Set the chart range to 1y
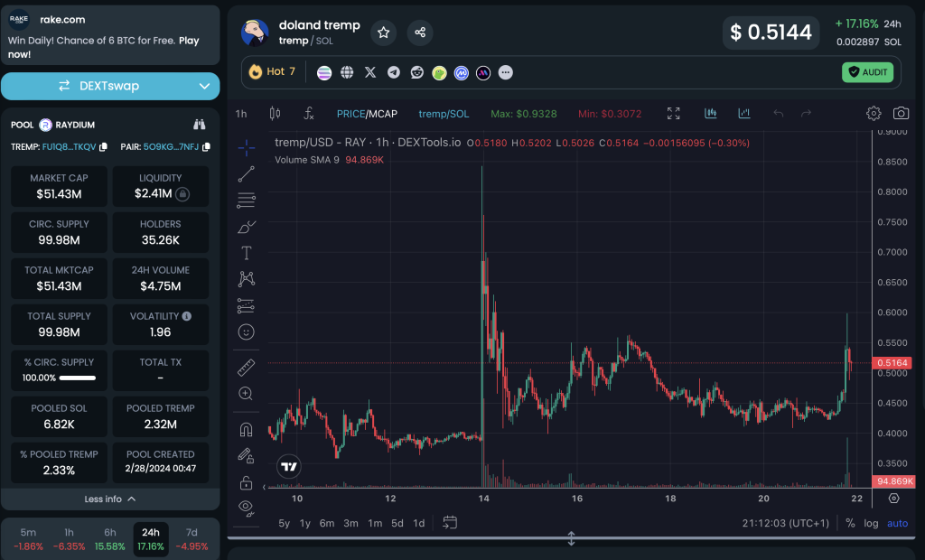This screenshot has width=925, height=560. point(305,523)
